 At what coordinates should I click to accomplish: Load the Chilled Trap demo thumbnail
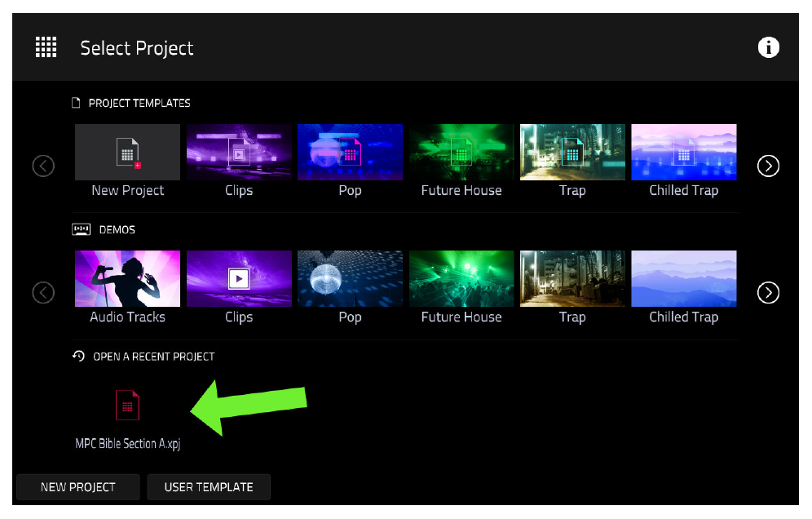(683, 278)
